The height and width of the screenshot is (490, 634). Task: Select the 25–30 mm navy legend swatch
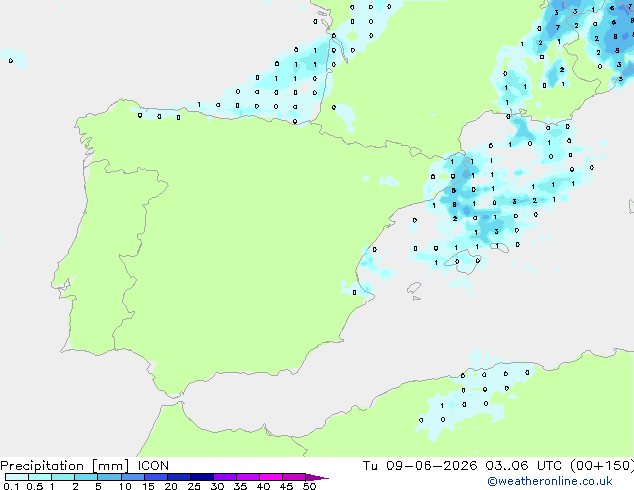201,477
